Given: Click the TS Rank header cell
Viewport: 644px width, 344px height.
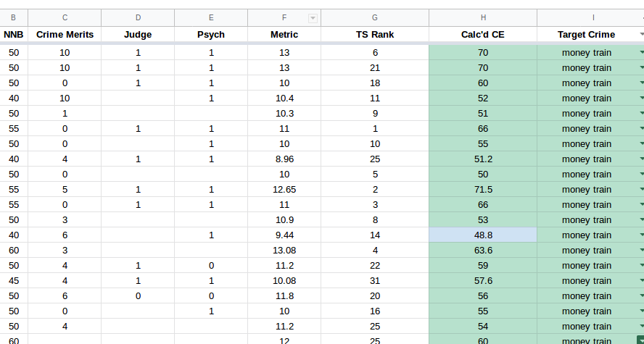Looking at the screenshot, I should click(x=375, y=35).
